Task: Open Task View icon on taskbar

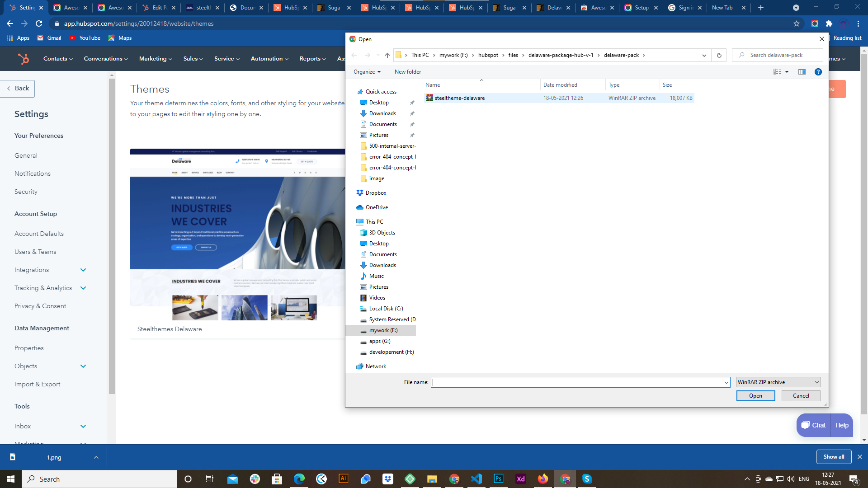Action: pos(209,479)
